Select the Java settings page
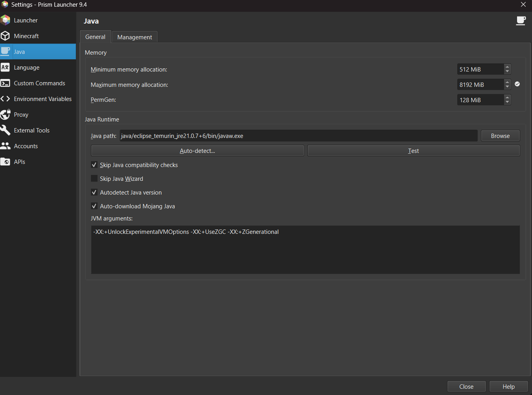 pyautogui.click(x=38, y=51)
